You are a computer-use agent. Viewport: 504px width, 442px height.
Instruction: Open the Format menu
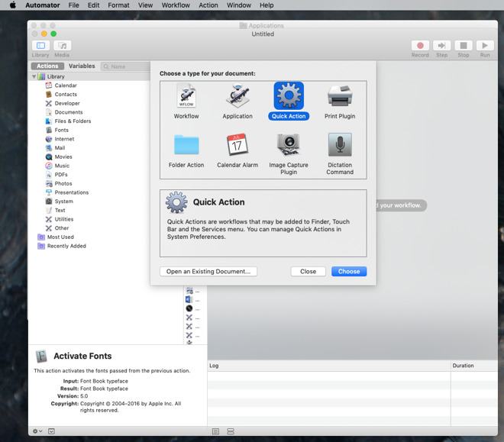[118, 5]
